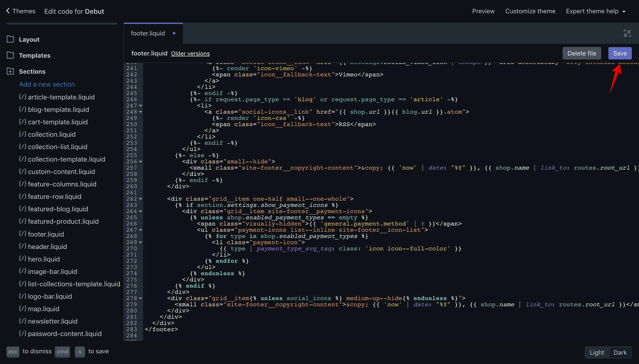Click liquid file icon next to collection.liquid

[x=22, y=134]
